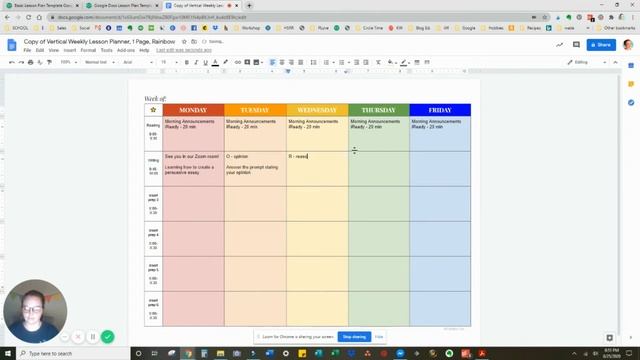Image resolution: width=640 pixels, height=360 pixels.
Task: Hide the Loom screen sharing bar
Action: (x=379, y=337)
